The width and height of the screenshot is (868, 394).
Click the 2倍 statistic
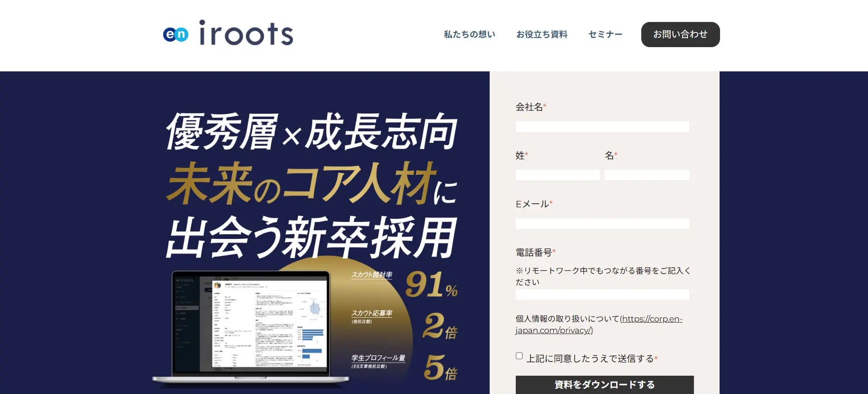[x=440, y=326]
